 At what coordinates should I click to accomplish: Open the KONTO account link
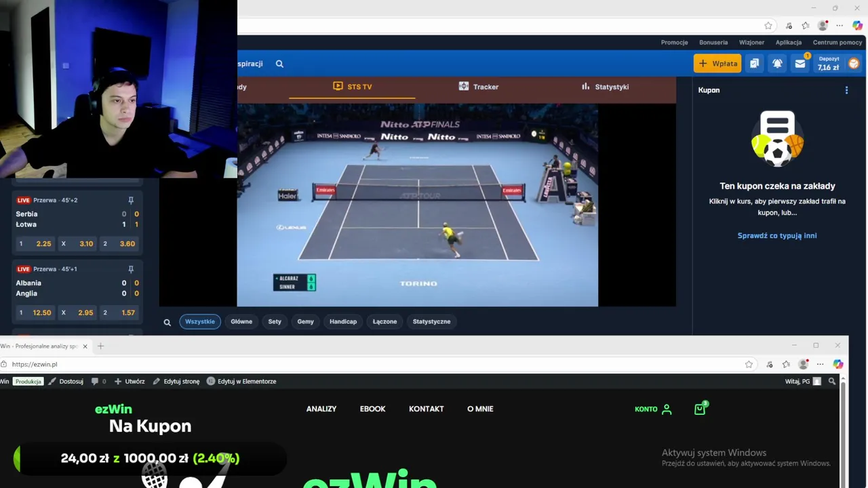pyautogui.click(x=653, y=409)
